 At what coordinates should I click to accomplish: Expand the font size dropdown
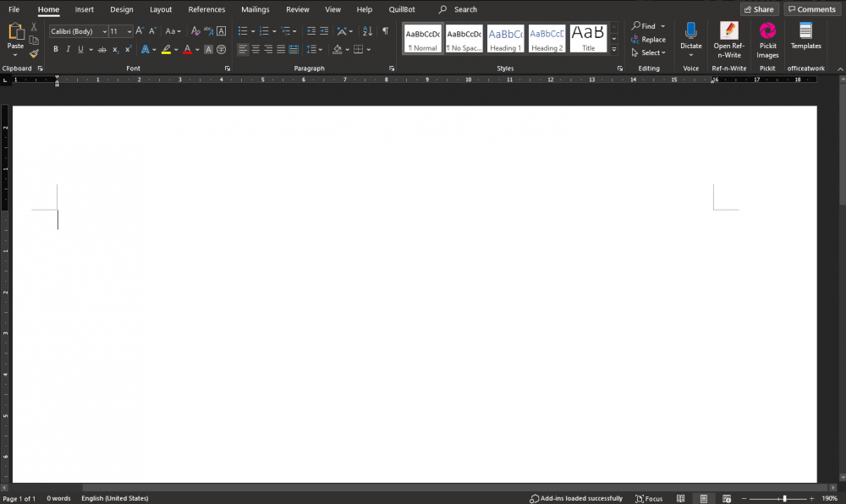129,31
